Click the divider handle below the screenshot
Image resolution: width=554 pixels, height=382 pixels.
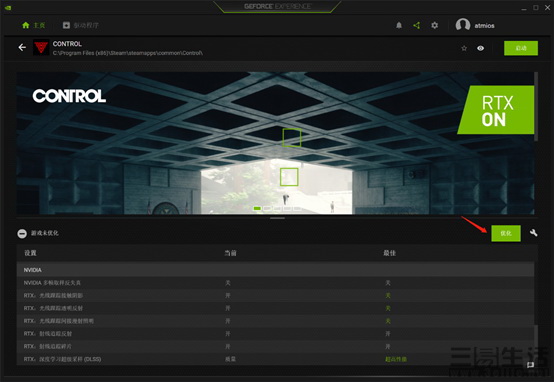pos(277,218)
